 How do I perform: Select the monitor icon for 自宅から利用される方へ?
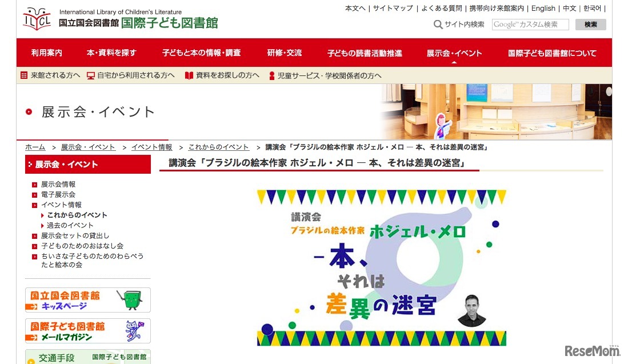[x=91, y=75]
